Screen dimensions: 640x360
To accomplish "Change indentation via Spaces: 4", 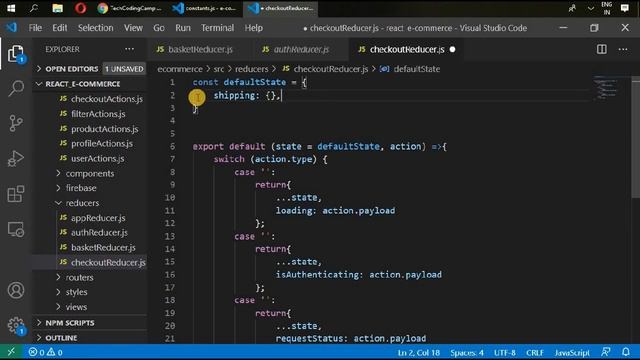I will coord(467,352).
